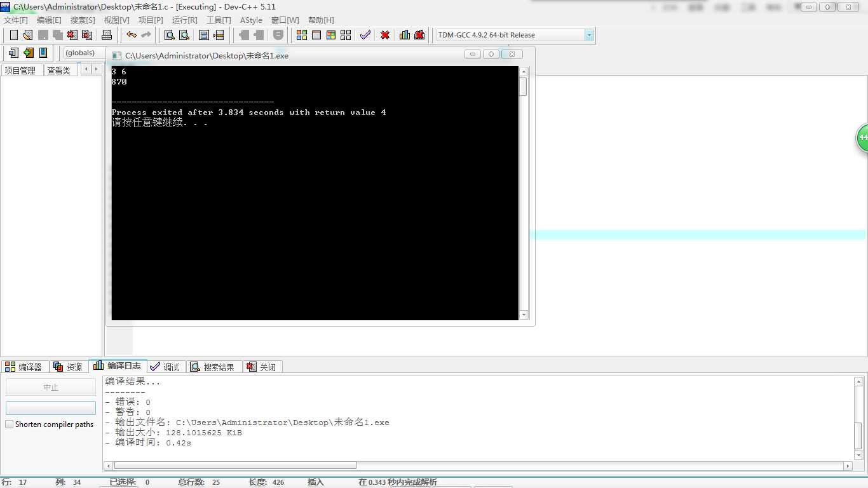Click the Debug checkmark toolbar icon
This screenshot has height=488, width=868.
(365, 35)
